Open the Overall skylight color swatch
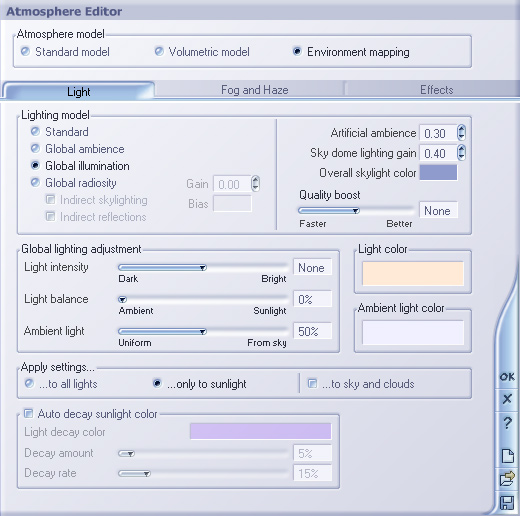The width and height of the screenshot is (520, 516). (x=438, y=172)
